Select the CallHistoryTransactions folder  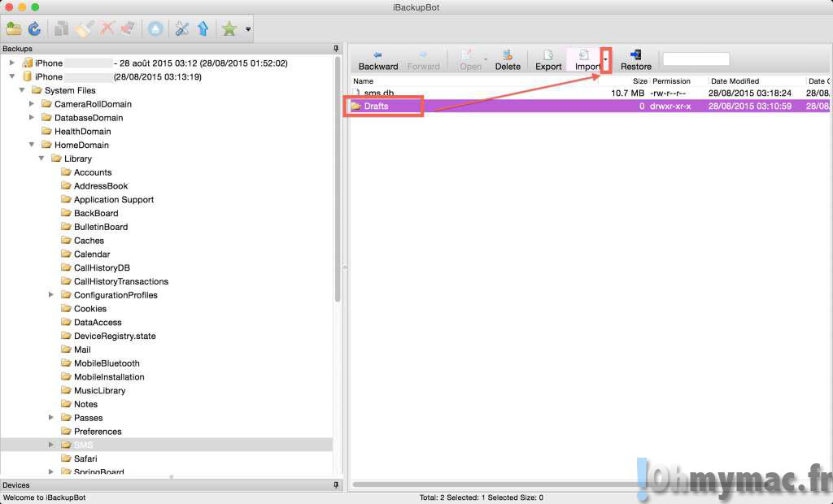[121, 281]
